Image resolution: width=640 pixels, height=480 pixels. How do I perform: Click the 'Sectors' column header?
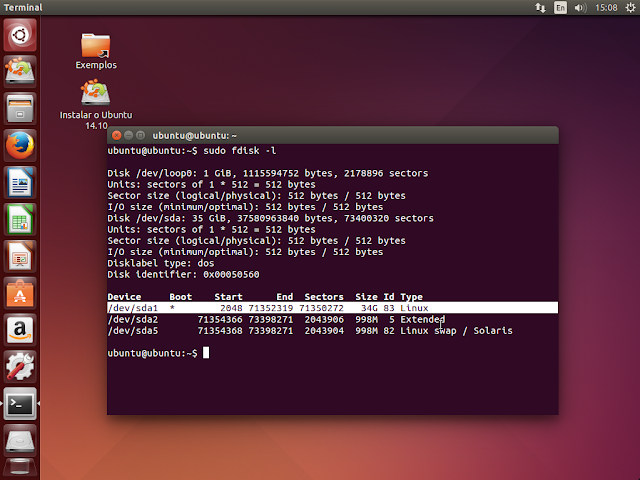[x=324, y=297]
